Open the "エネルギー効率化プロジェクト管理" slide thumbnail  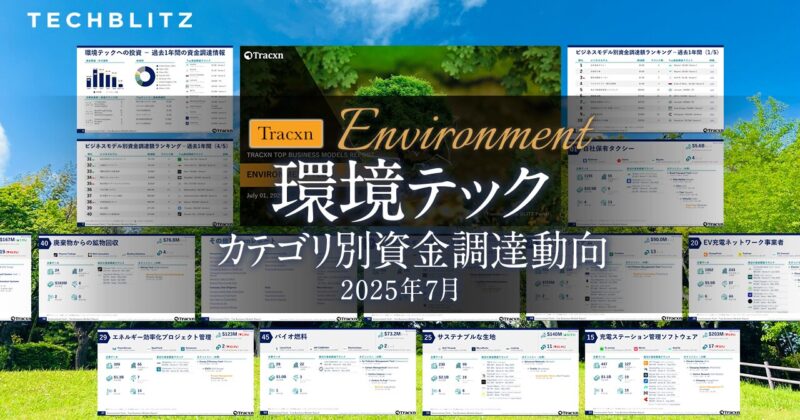176,372
